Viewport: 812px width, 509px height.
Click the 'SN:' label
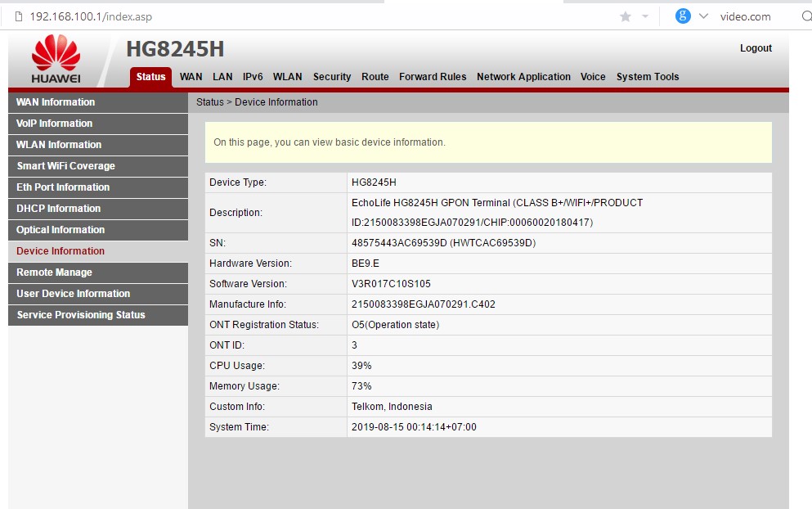coord(218,242)
